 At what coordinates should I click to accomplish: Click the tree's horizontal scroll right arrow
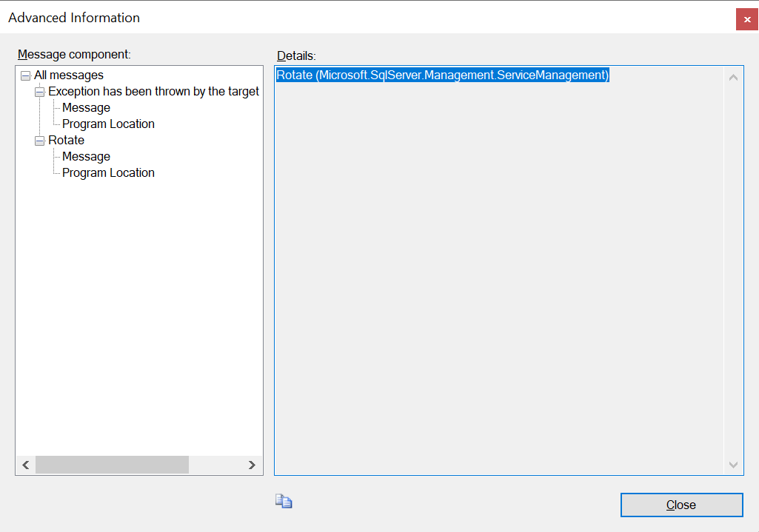click(252, 465)
